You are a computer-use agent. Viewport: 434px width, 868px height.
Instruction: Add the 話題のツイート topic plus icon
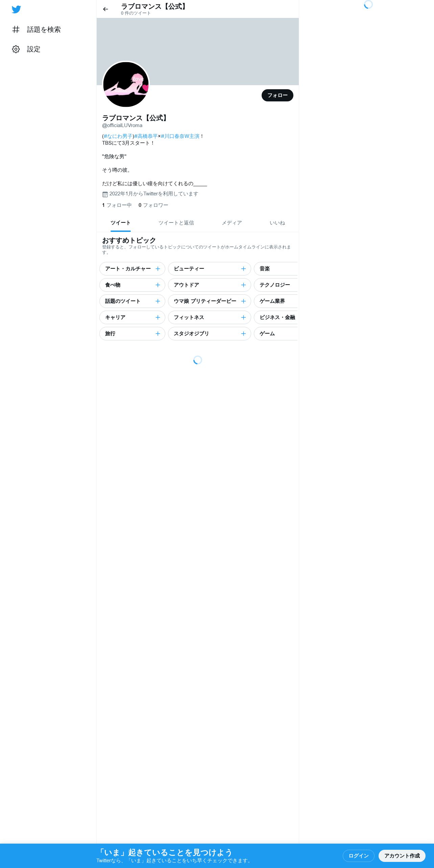point(158,301)
